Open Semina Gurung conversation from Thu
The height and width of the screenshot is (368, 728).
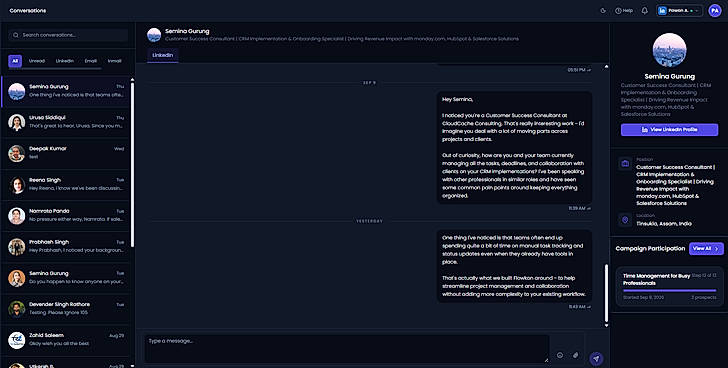click(x=66, y=91)
